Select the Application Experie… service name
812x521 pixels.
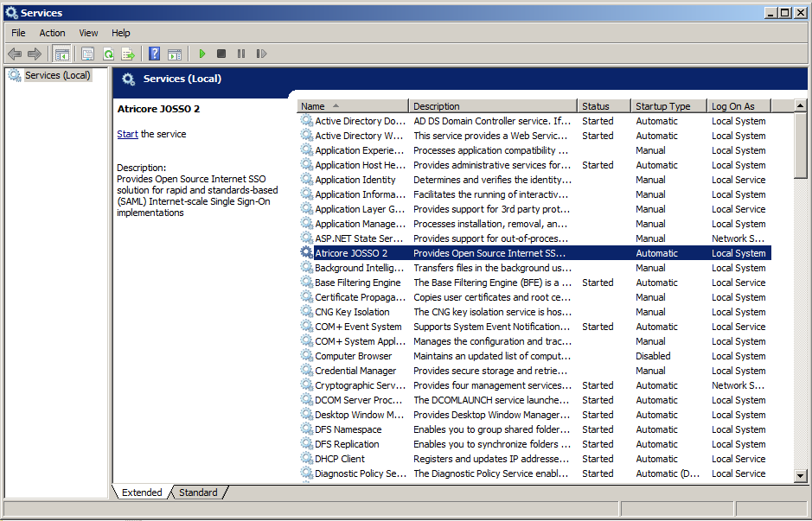(360, 150)
